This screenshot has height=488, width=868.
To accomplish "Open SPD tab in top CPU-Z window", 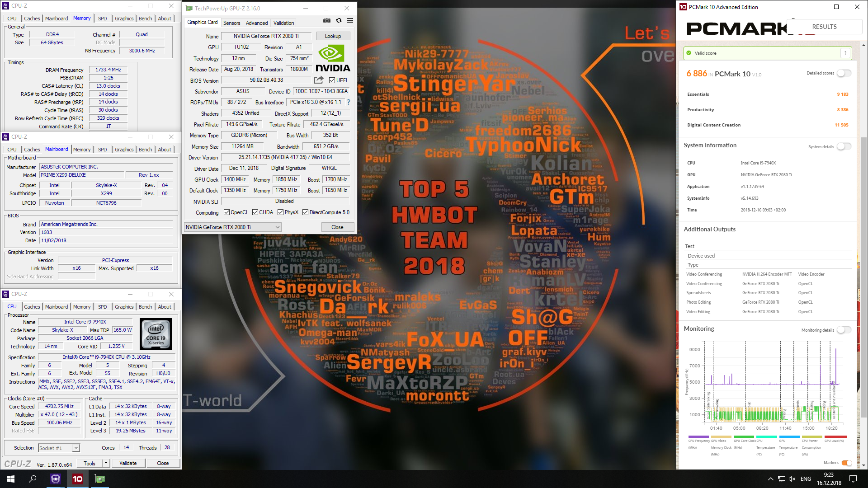I will click(x=103, y=19).
